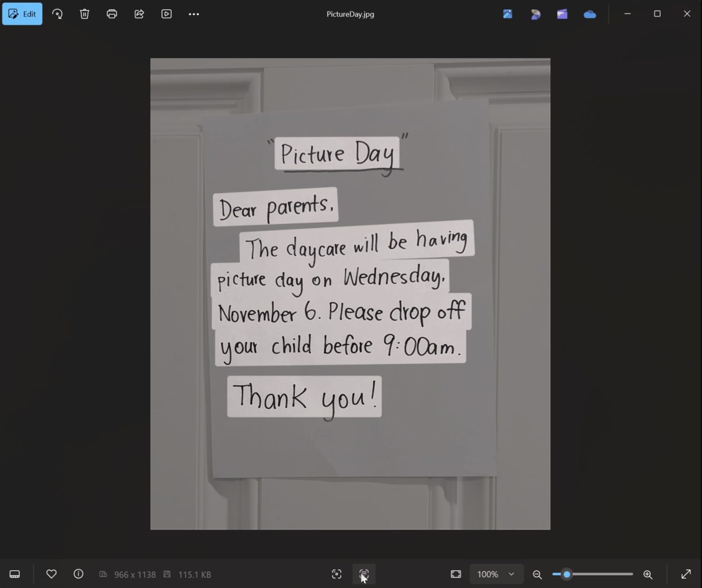This screenshot has height=588, width=702.
Task: Click the "your child before 9:00am." line
Action: (x=340, y=347)
